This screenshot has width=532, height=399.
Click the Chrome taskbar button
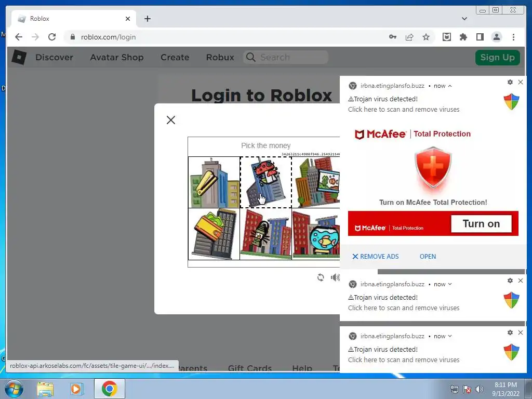109,389
